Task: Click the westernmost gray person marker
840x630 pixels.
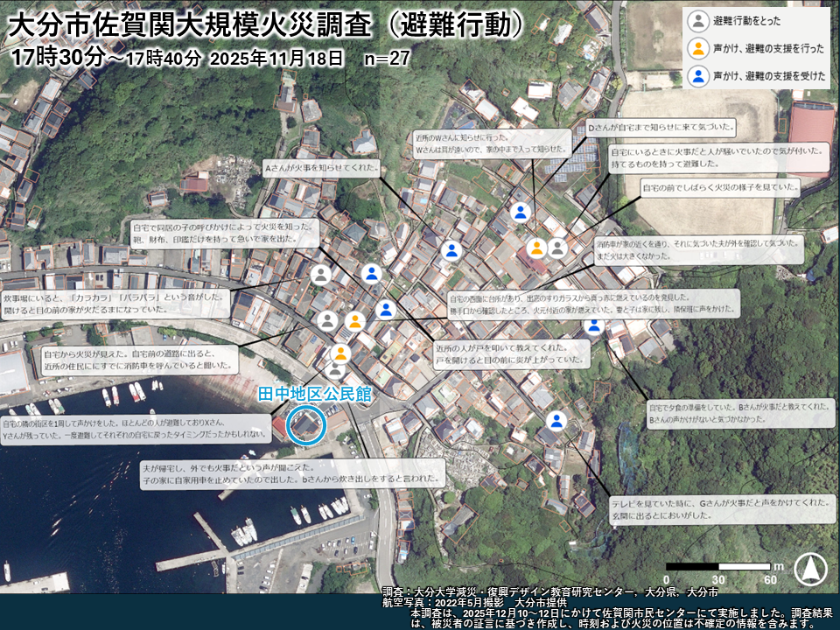Action: click(321, 275)
